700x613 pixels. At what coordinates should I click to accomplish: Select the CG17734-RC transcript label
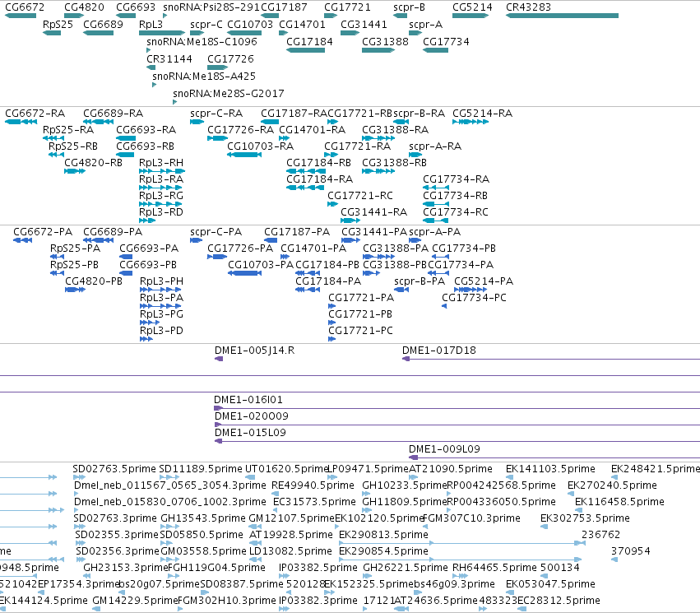456,212
